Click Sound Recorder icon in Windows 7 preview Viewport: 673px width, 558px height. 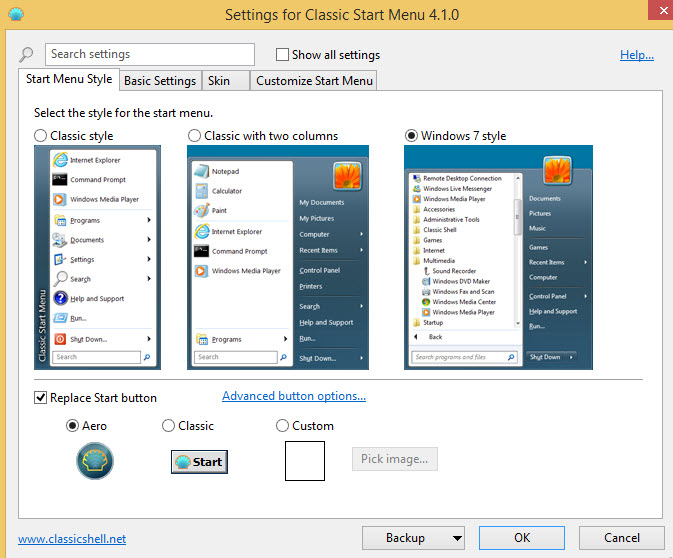click(x=426, y=271)
